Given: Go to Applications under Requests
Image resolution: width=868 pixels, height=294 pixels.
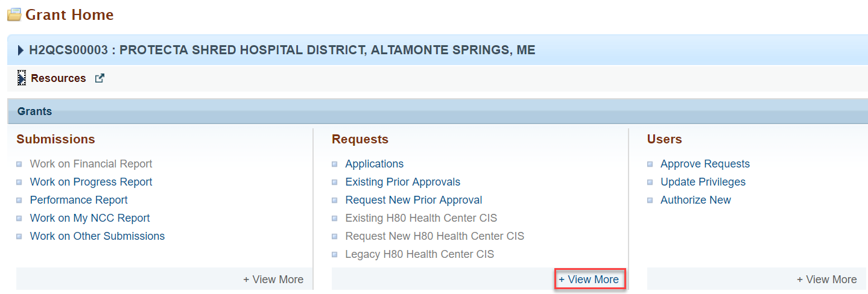Looking at the screenshot, I should click(x=375, y=164).
